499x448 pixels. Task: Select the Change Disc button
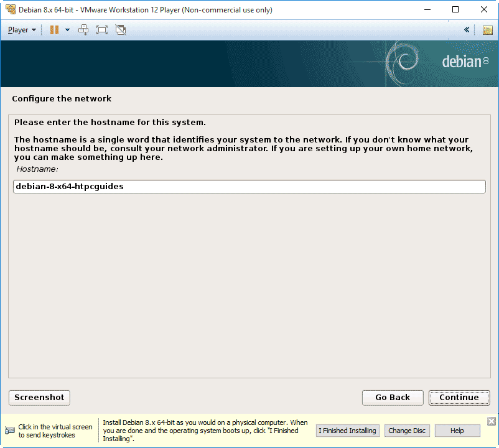[407, 431]
